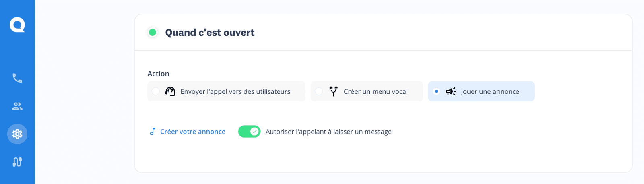This screenshot has width=644, height=184.
Task: Click the green open-status dot
Action: [x=153, y=32]
